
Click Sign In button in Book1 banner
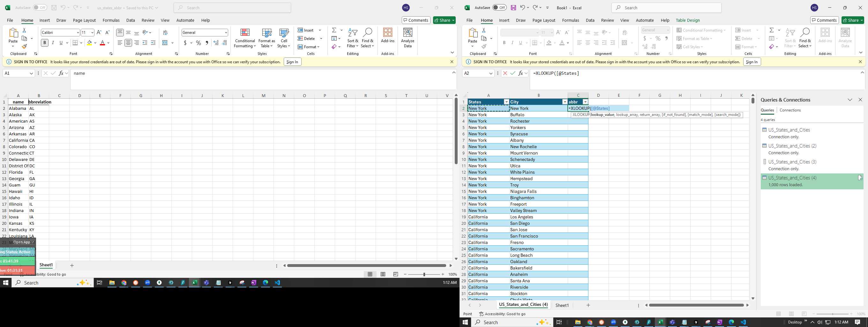(x=752, y=62)
